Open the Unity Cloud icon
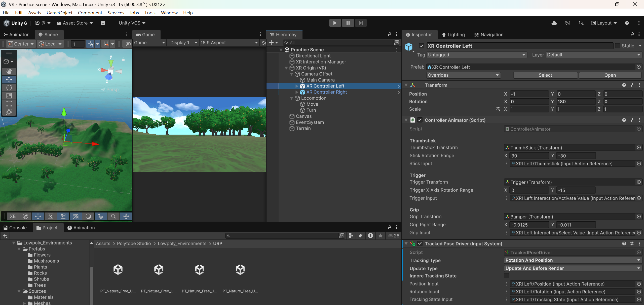 pyautogui.click(x=554, y=23)
